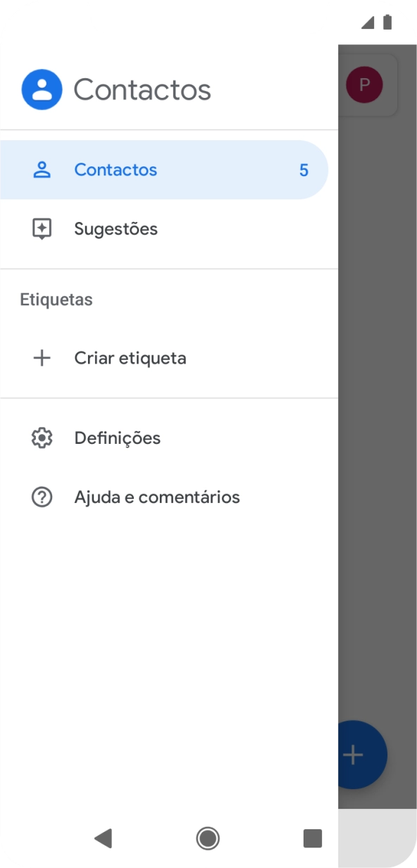
Task: Select the Contactos person icon
Action: tap(42, 169)
